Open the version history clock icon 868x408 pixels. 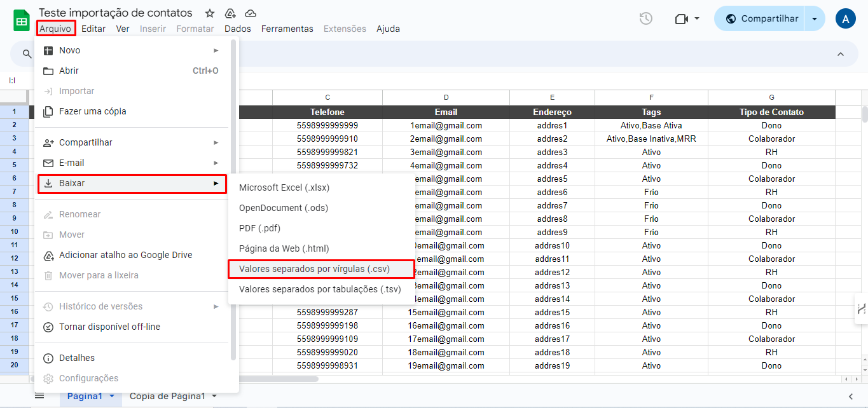pos(646,18)
